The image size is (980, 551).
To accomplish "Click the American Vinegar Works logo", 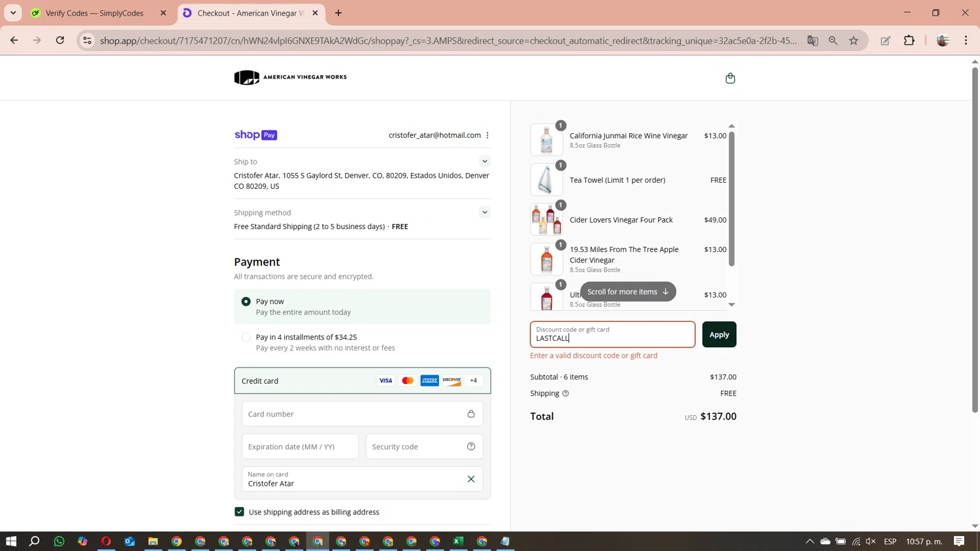I will 291,77.
